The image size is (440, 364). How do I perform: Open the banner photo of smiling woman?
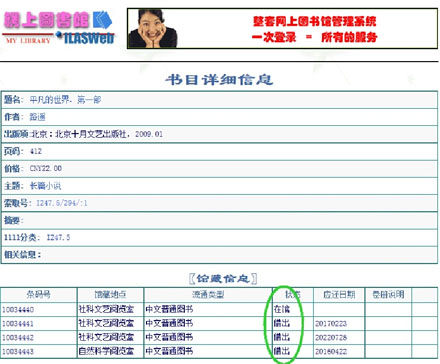tap(153, 29)
